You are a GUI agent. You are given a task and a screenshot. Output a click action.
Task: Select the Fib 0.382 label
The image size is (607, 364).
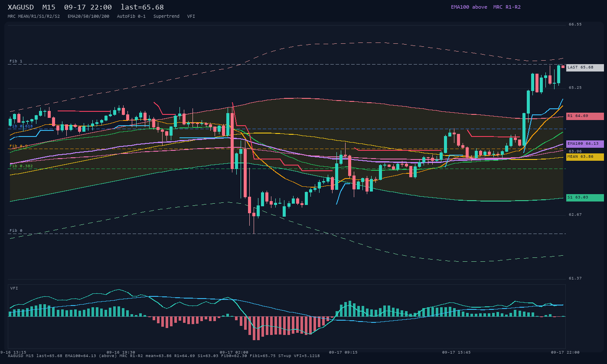[21, 166]
